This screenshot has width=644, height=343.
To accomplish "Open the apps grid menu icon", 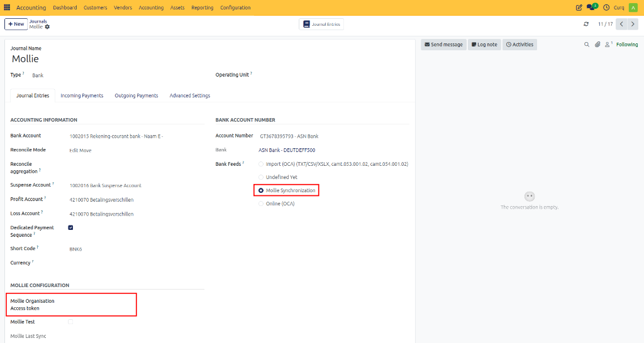I will coord(7,8).
